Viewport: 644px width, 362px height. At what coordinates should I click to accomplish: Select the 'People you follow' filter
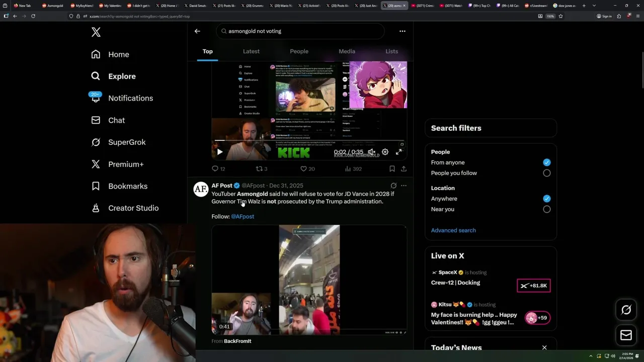(x=547, y=173)
